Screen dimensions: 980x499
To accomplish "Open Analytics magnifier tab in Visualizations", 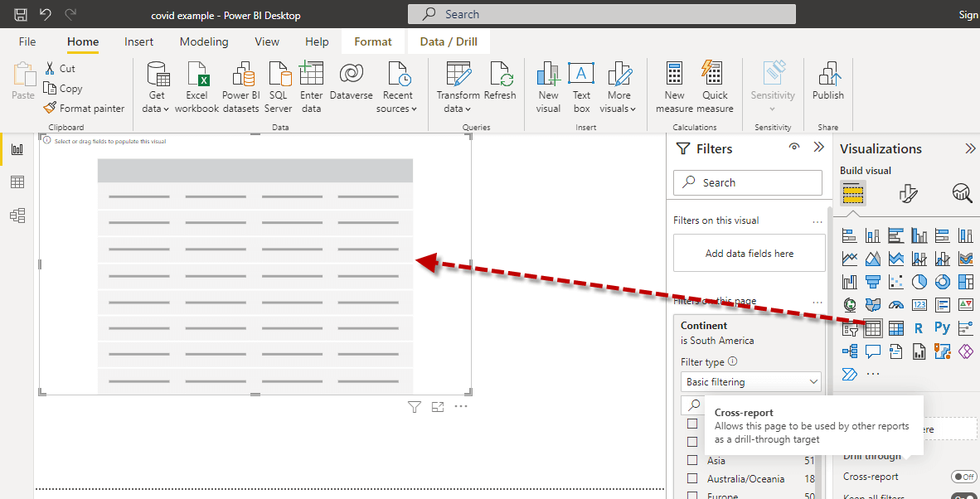I will point(963,194).
